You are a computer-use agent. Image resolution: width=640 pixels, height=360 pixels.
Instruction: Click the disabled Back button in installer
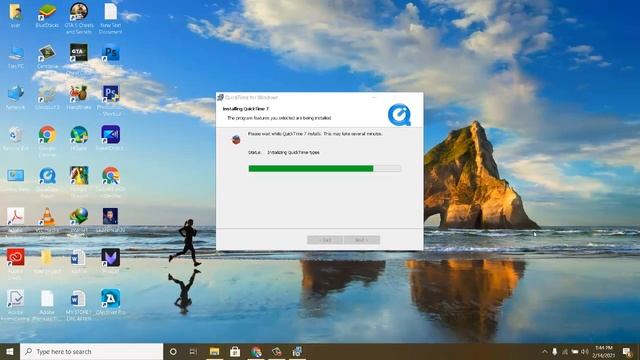pos(325,240)
